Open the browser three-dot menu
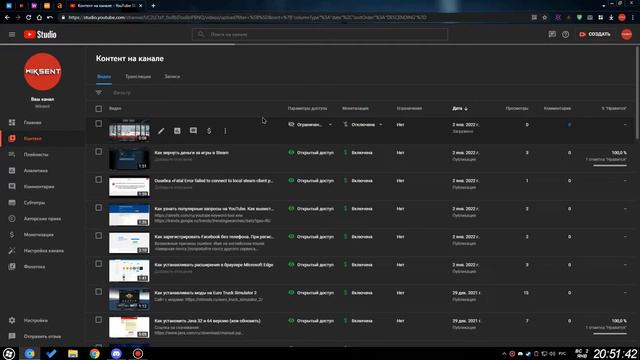The image size is (640, 360). tap(633, 18)
